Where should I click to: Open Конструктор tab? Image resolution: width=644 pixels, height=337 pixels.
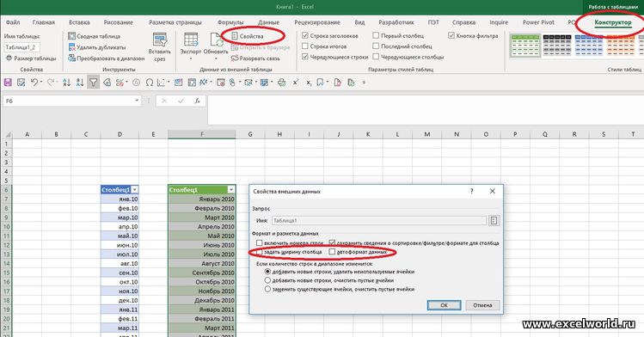point(613,22)
